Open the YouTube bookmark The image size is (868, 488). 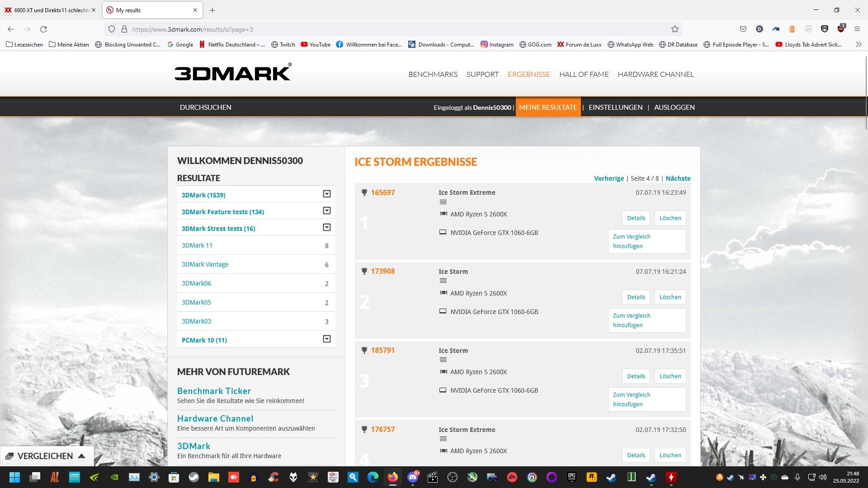[316, 44]
